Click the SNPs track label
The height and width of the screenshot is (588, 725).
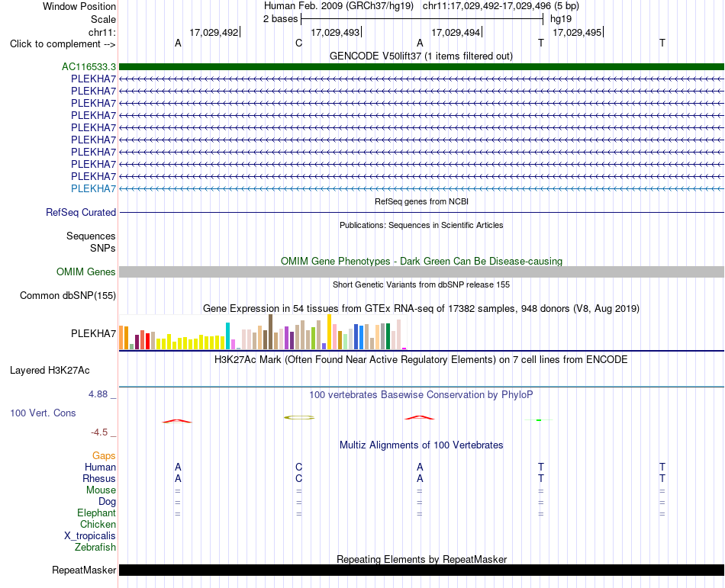(103, 249)
